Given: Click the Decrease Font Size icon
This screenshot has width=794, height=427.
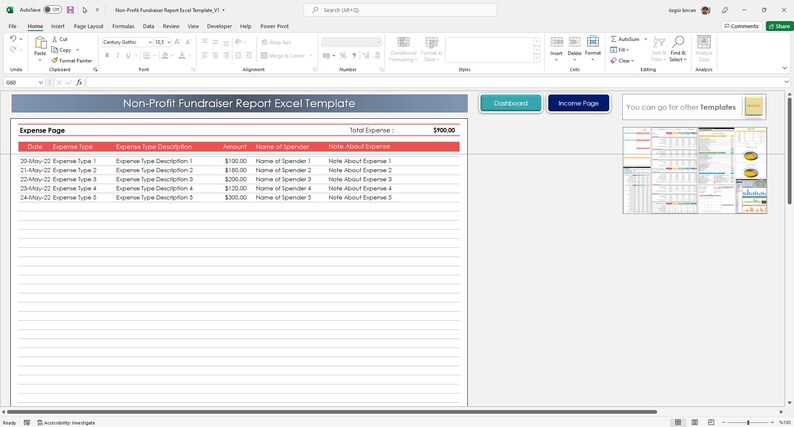Looking at the screenshot, I should point(188,42).
